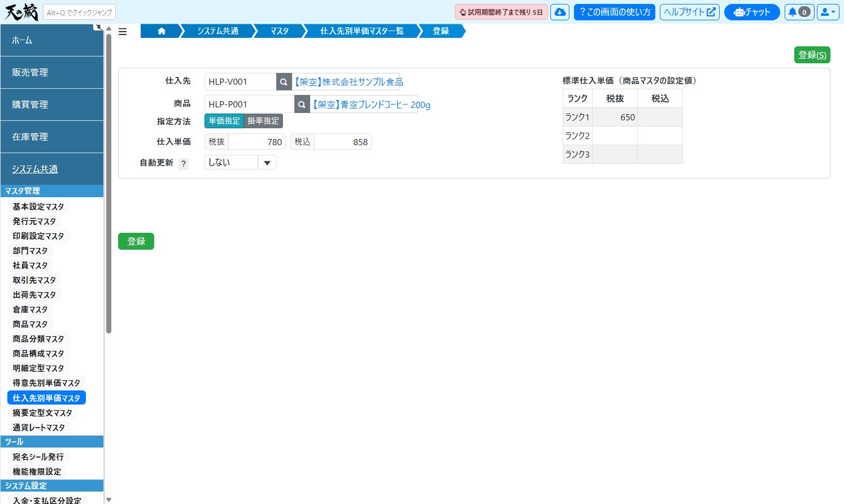Click the 税込 unit price field showing 858
This screenshot has height=504, width=844.
[x=343, y=142]
